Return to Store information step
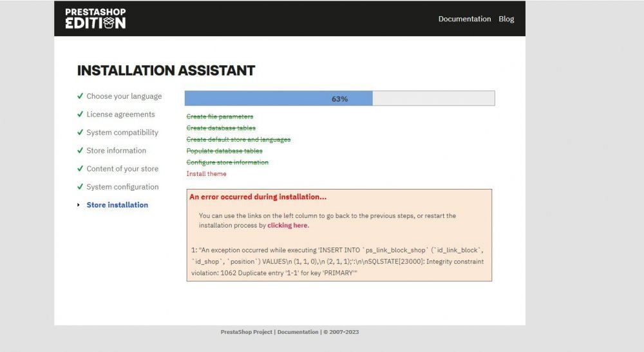Image resolution: width=644 pixels, height=352 pixels. click(x=116, y=150)
